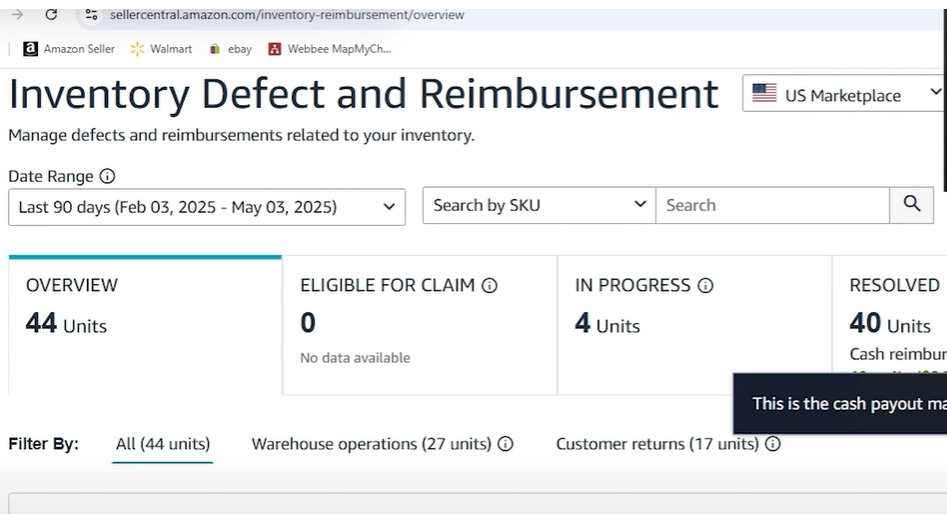This screenshot has width=947, height=514.
Task: Expand the Last 90 days date range dropdown
Action: 207,207
